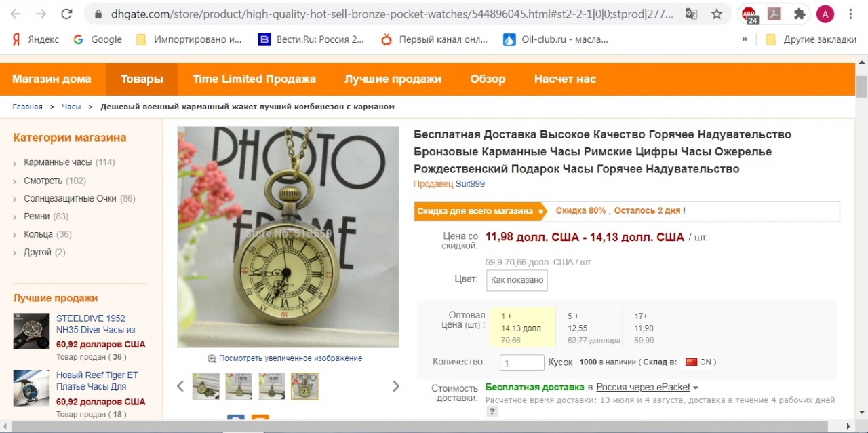Image resolution: width=868 pixels, height=433 pixels.
Task: Select the 'Как показано' color option
Action: [x=517, y=280]
